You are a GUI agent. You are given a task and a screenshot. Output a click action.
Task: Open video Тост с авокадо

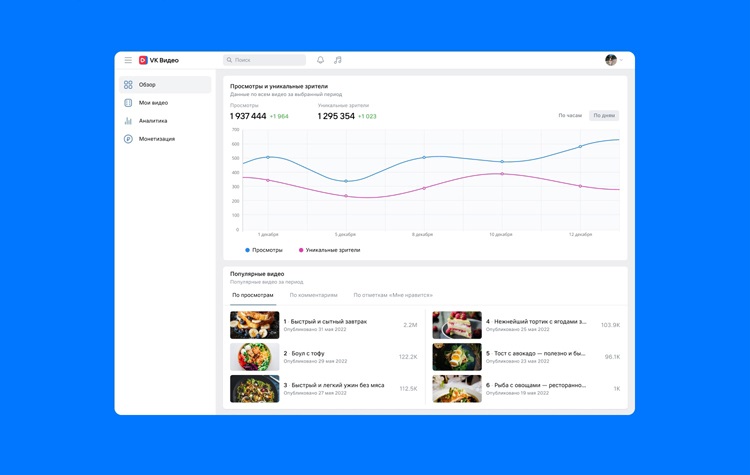point(536,353)
